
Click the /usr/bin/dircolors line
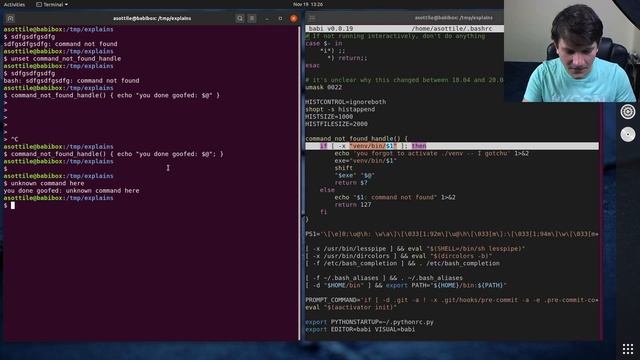click(398, 256)
